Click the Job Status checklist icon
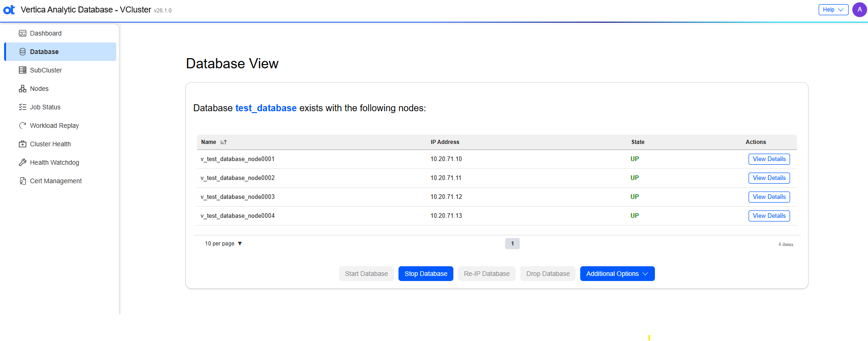 pos(23,107)
